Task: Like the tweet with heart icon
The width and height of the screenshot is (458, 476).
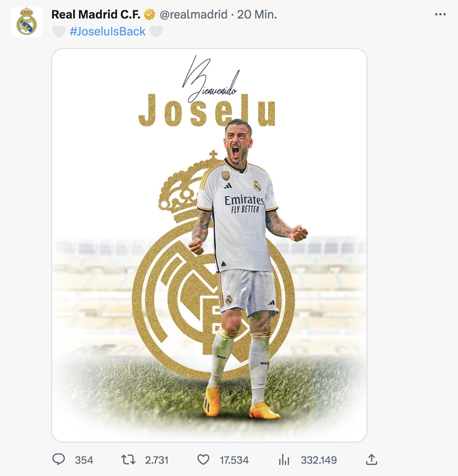Action: coord(203,459)
